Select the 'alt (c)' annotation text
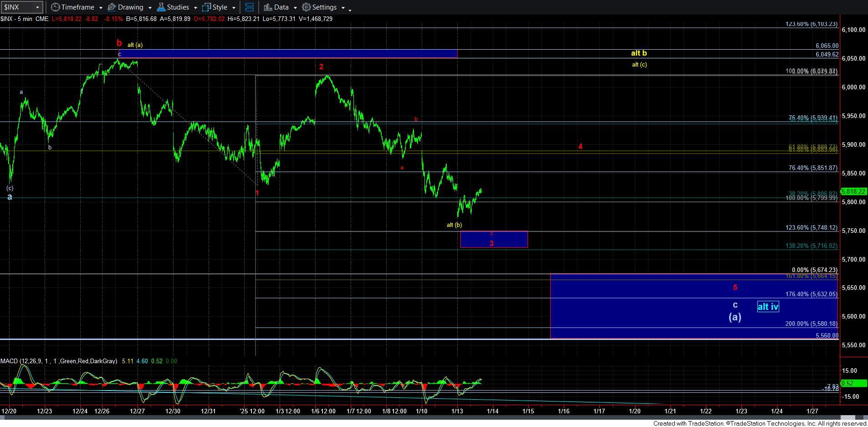The image size is (868, 427). pos(639,64)
